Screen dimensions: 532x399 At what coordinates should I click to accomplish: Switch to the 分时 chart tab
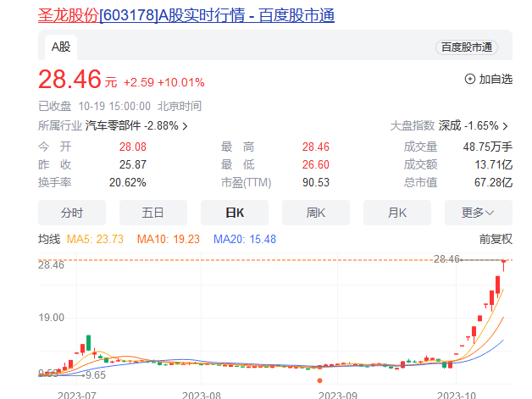[72, 213]
